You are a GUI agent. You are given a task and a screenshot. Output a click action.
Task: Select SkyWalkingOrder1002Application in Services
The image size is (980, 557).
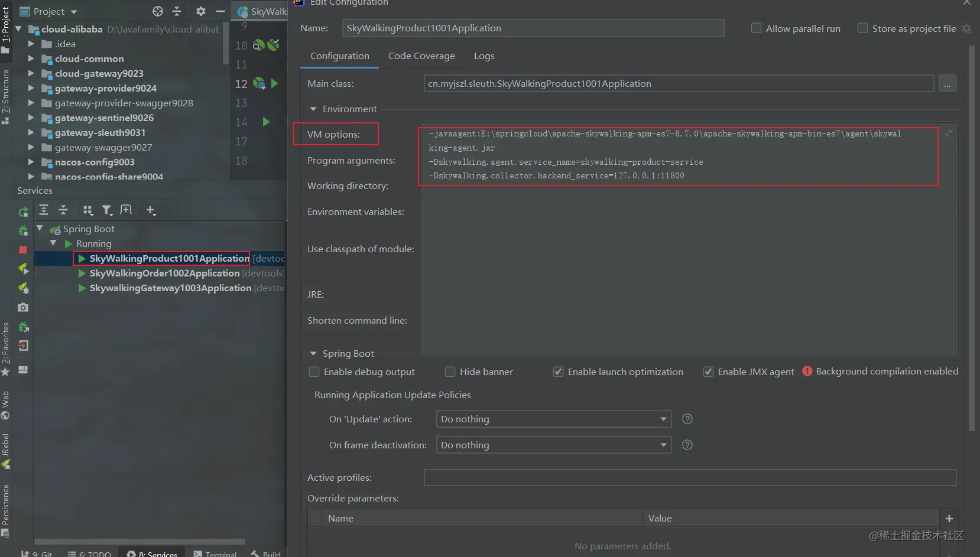pos(164,273)
